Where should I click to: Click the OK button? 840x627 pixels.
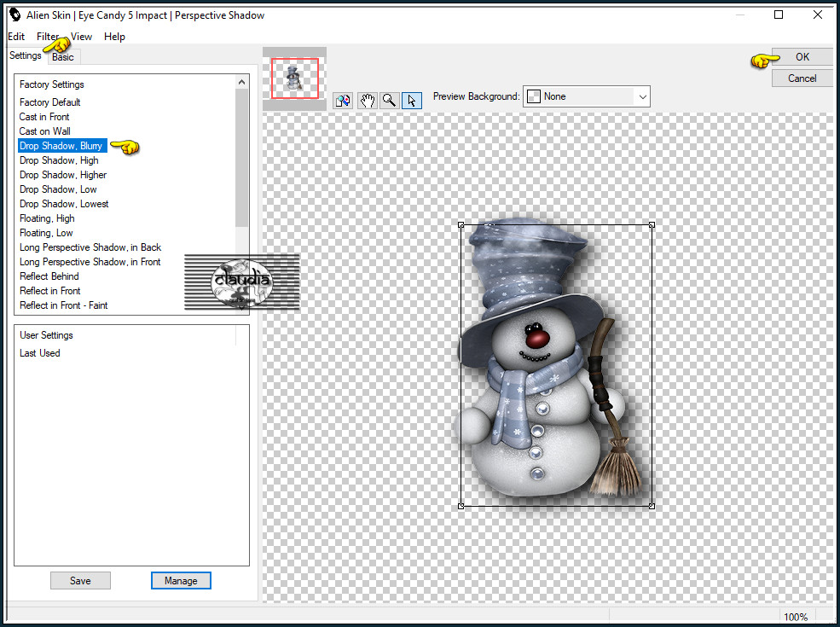coord(802,57)
